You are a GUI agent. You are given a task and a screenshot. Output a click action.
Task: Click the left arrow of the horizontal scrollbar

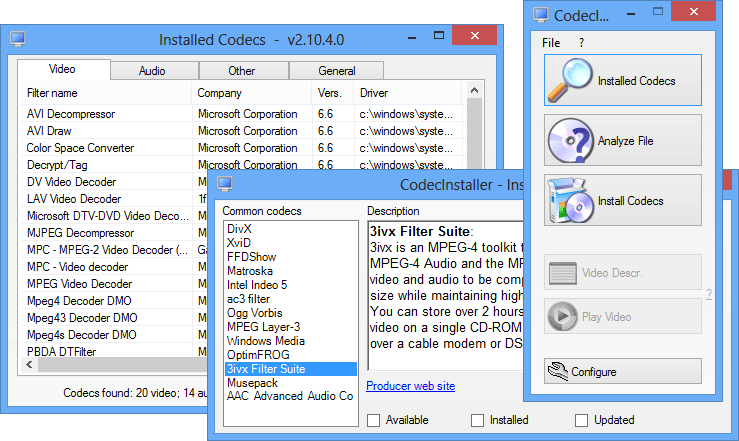pos(30,364)
